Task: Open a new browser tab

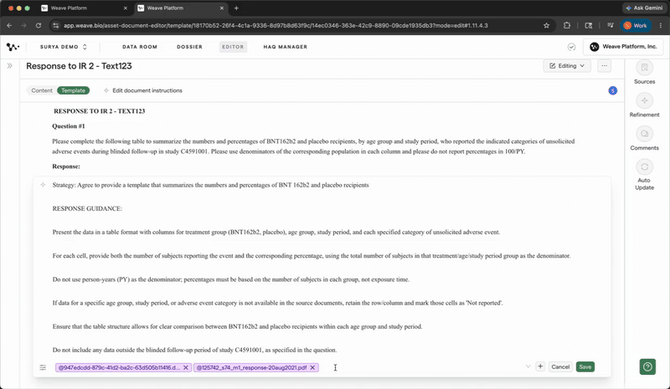Action: coord(236,8)
